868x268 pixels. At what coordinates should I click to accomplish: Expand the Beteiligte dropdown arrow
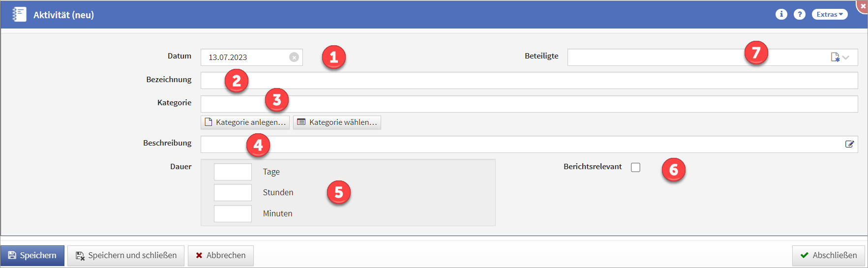coord(846,58)
